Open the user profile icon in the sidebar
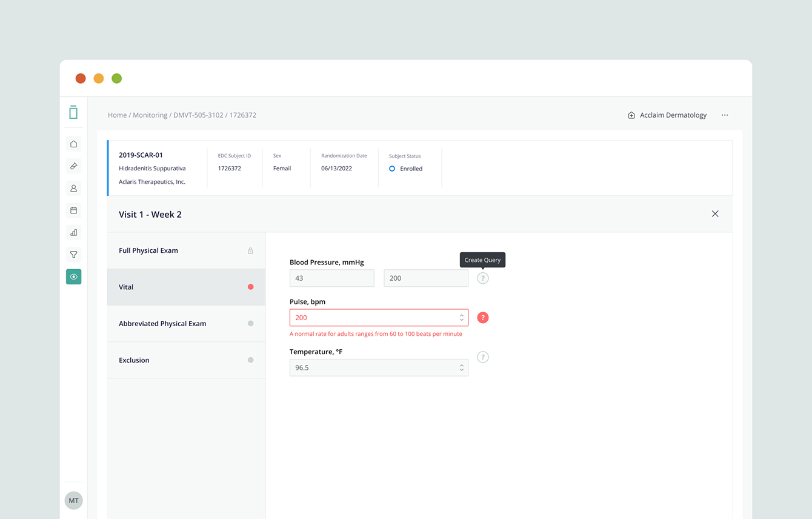Image resolution: width=812 pixels, height=519 pixels. pyautogui.click(x=73, y=189)
